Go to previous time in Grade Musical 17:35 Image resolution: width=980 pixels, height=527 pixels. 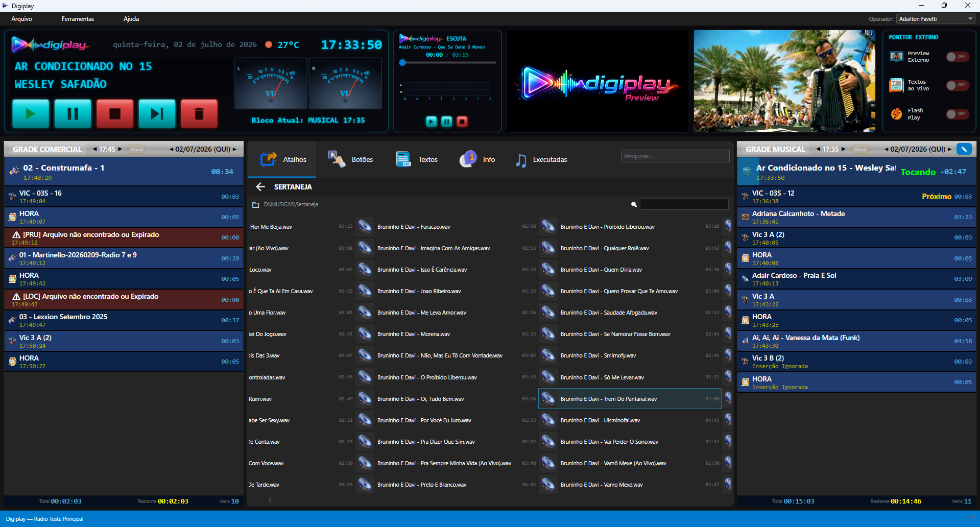(818, 149)
